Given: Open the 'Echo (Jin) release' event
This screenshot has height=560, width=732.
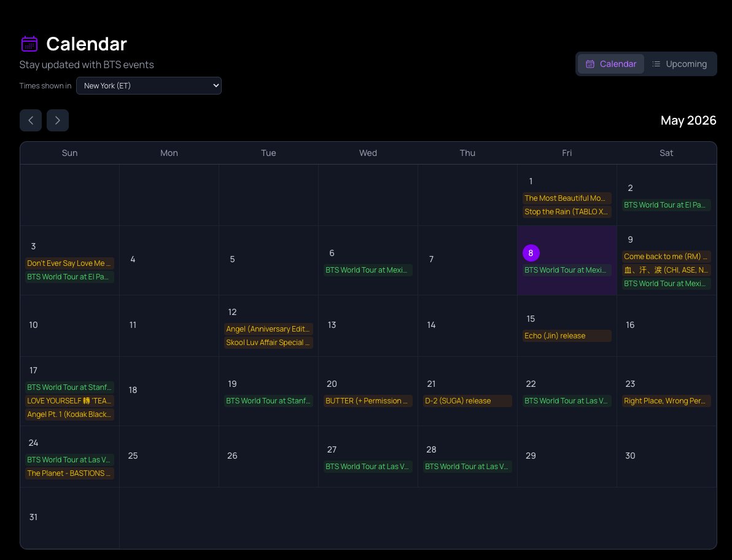Looking at the screenshot, I should pyautogui.click(x=567, y=336).
